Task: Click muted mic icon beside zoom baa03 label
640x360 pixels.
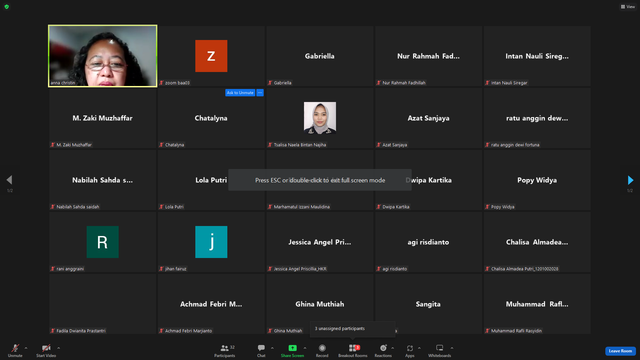Action: [161, 83]
